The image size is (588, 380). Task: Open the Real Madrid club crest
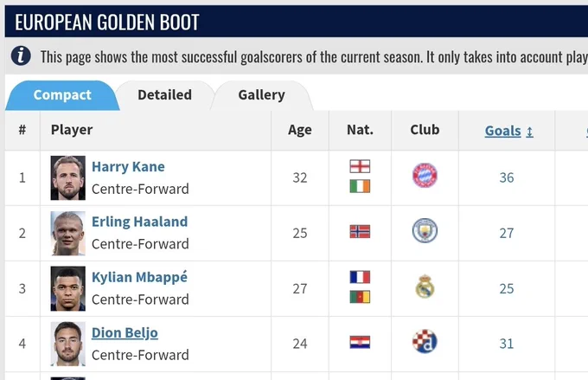pos(425,287)
